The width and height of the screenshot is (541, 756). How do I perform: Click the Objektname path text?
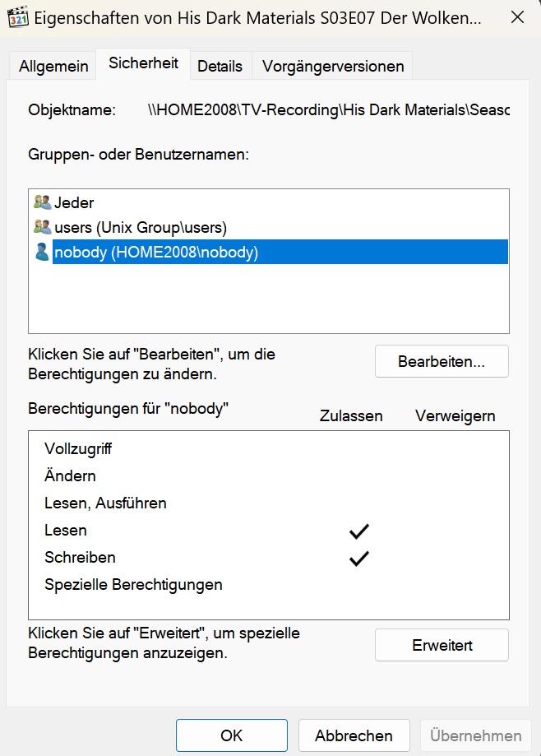coord(329,110)
